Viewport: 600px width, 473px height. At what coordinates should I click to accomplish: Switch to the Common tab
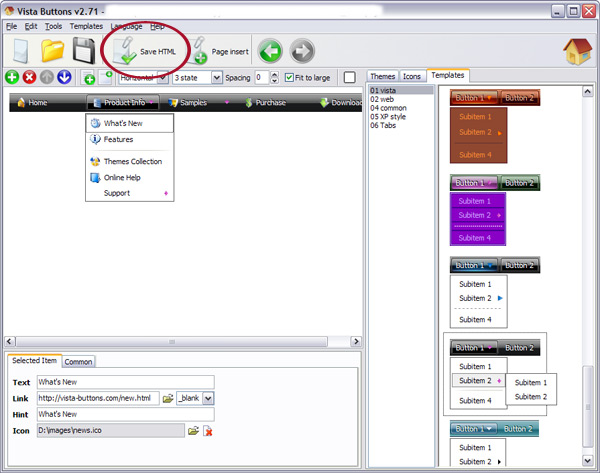[x=78, y=362]
